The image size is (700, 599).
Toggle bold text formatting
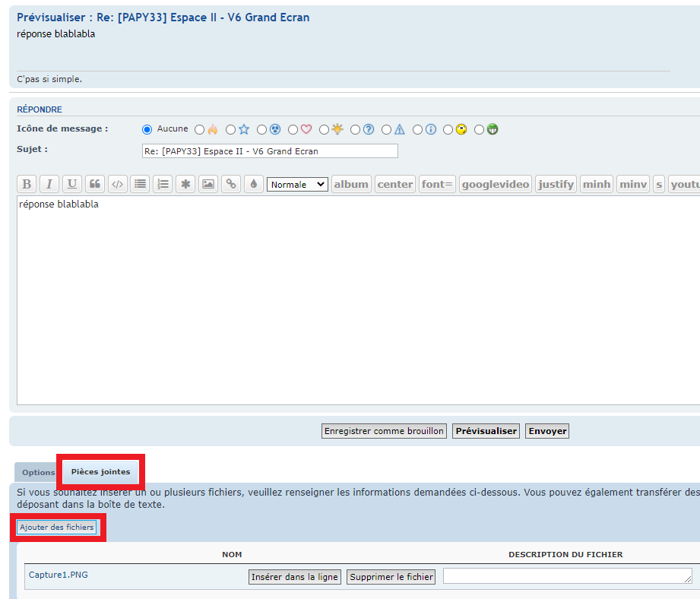27,184
